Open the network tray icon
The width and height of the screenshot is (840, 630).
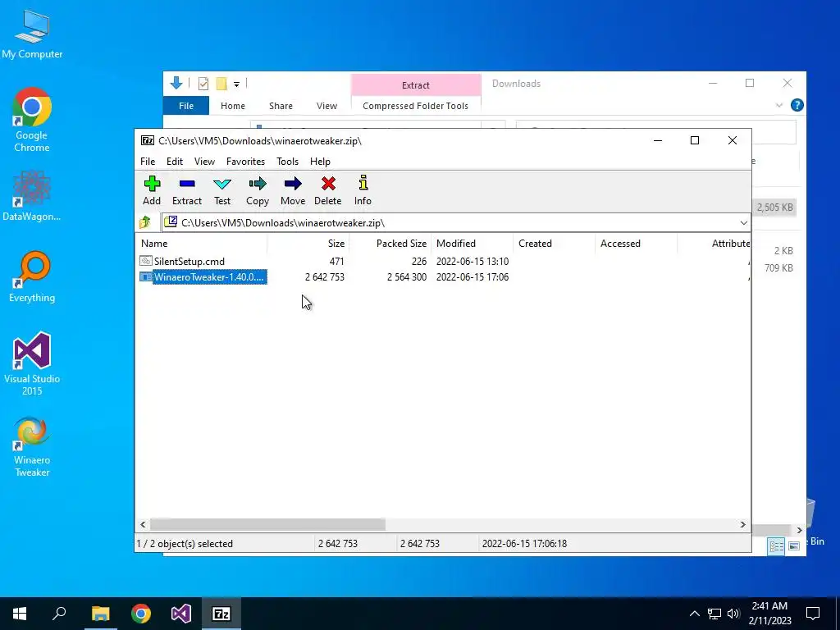(714, 614)
